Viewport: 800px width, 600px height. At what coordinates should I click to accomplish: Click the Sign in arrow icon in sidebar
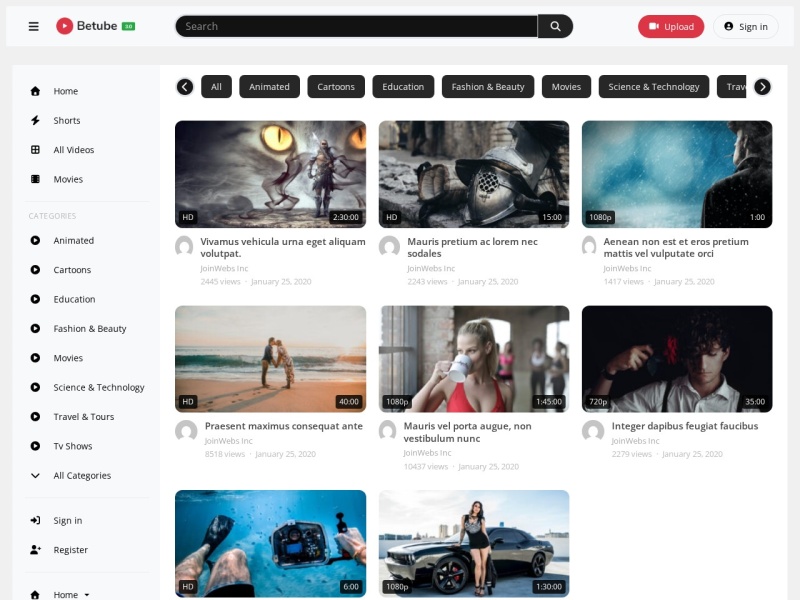click(35, 520)
